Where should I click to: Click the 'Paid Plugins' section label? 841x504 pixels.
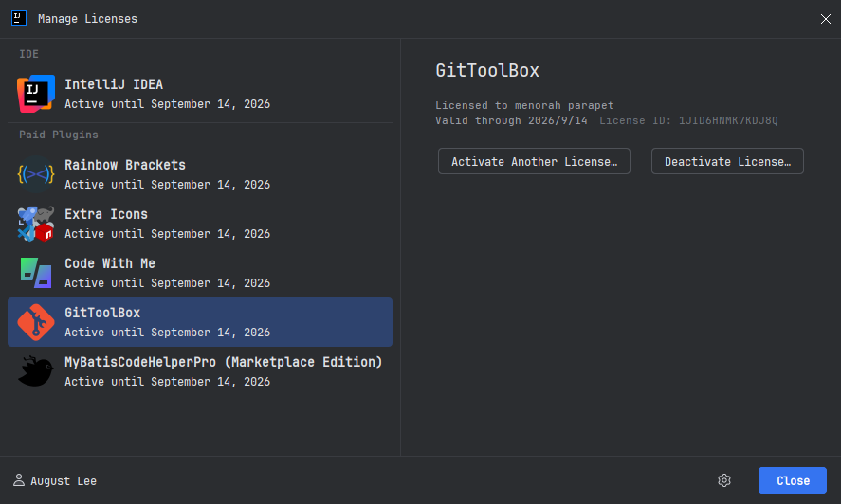[59, 135]
